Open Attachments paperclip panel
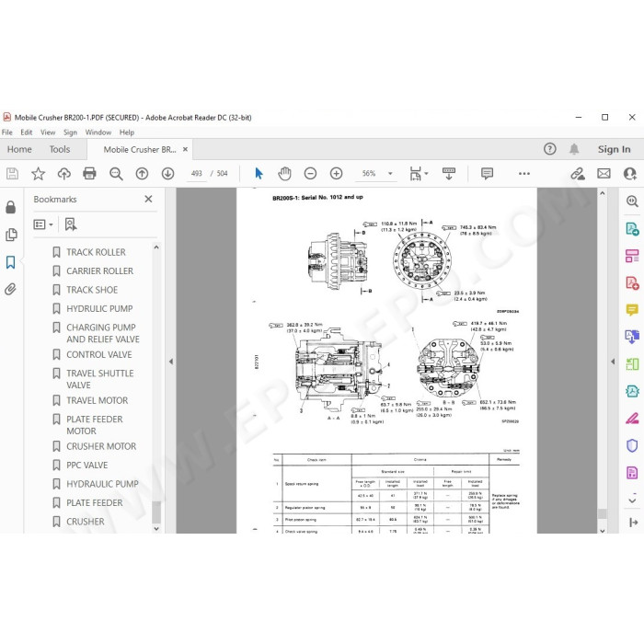Image resolution: width=644 pixels, height=644 pixels. [x=10, y=289]
